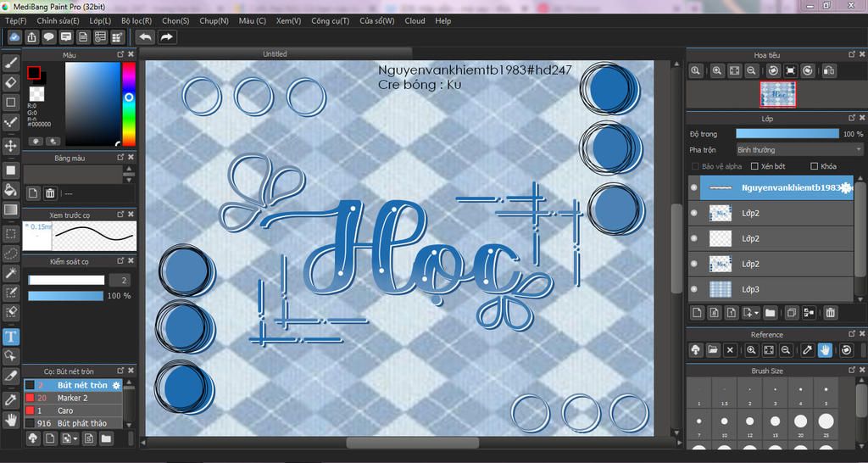Enable the Xén bớt checkbox
The image size is (868, 463).
pos(754,166)
